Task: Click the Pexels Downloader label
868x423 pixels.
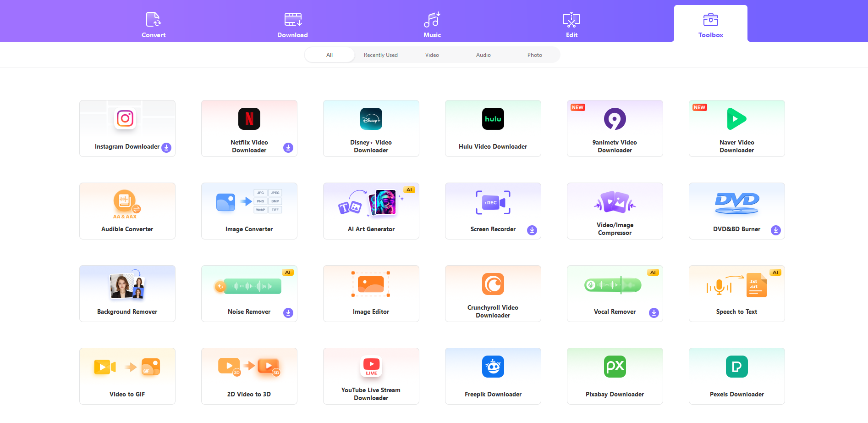Action: 737,395
